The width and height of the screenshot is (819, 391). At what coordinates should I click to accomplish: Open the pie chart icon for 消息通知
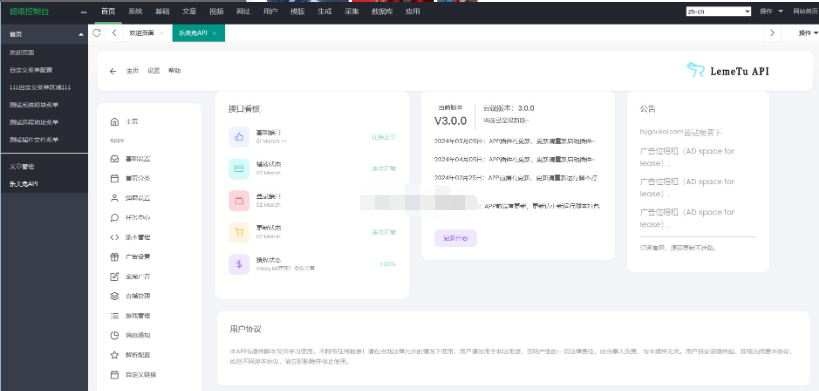point(115,335)
